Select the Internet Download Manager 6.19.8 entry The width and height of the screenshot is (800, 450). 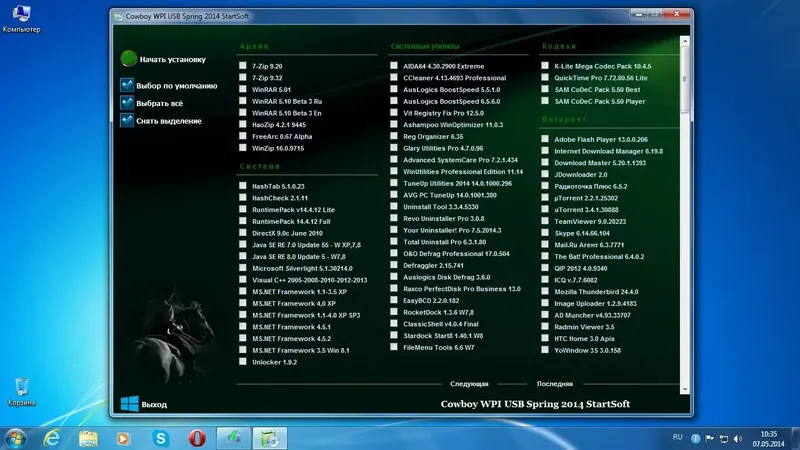608,151
